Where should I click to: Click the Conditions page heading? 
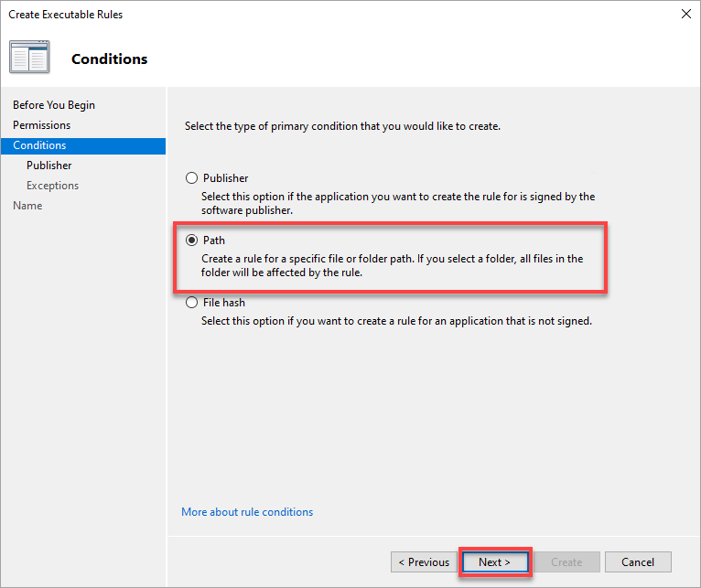tap(110, 59)
